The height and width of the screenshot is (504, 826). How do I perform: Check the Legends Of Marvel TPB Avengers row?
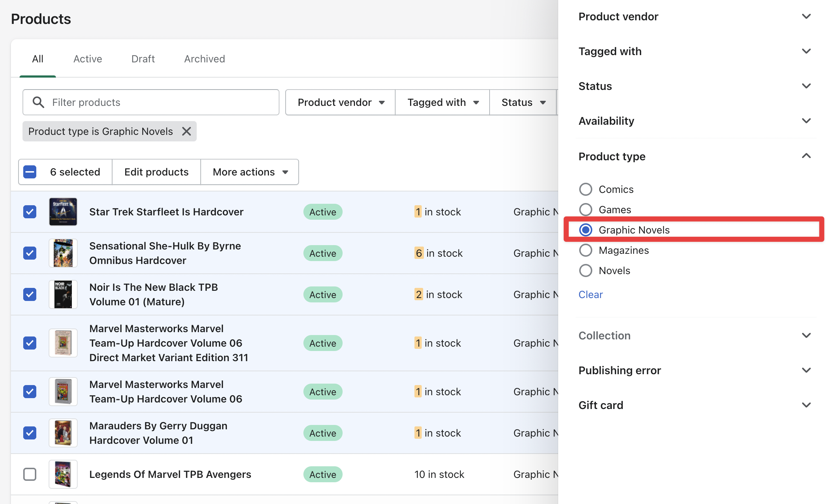(30, 474)
